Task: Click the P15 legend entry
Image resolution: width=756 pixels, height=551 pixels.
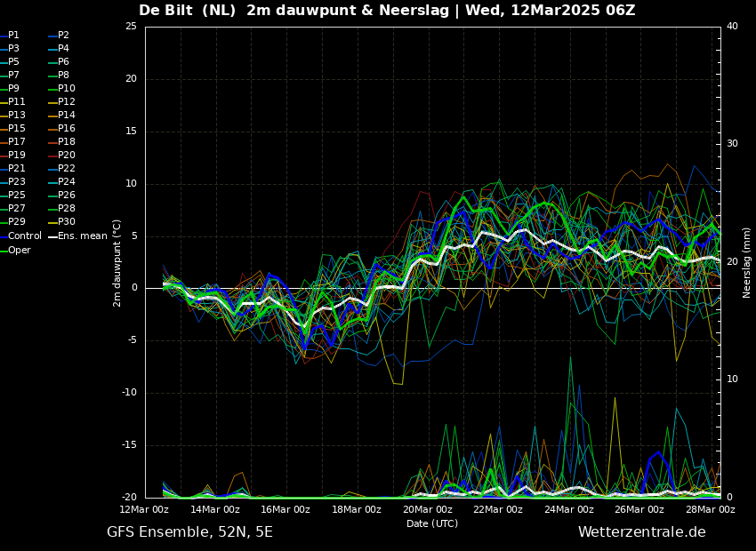Action: pos(16,129)
